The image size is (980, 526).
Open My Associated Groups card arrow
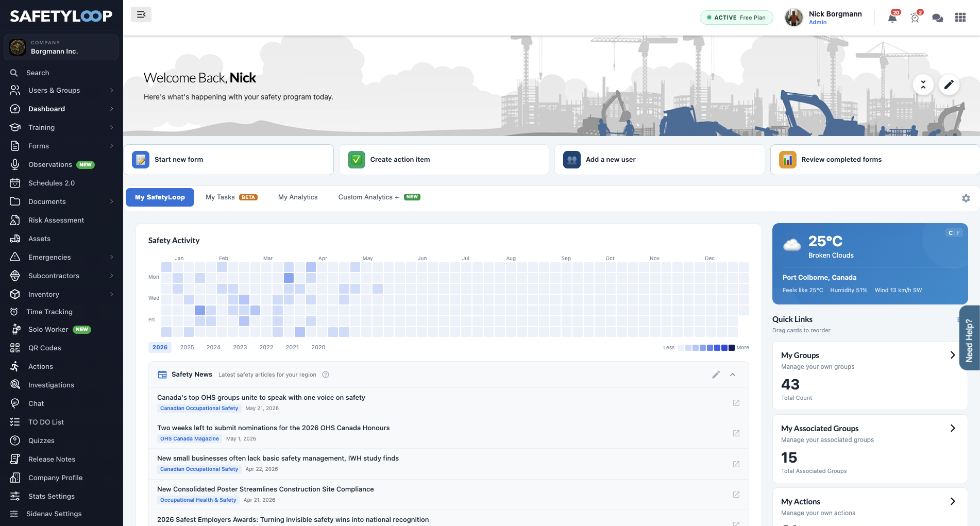coord(953,428)
